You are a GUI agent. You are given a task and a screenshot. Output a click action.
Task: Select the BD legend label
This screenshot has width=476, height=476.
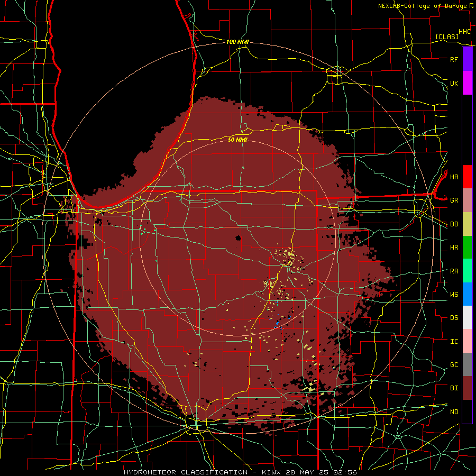(x=454, y=224)
